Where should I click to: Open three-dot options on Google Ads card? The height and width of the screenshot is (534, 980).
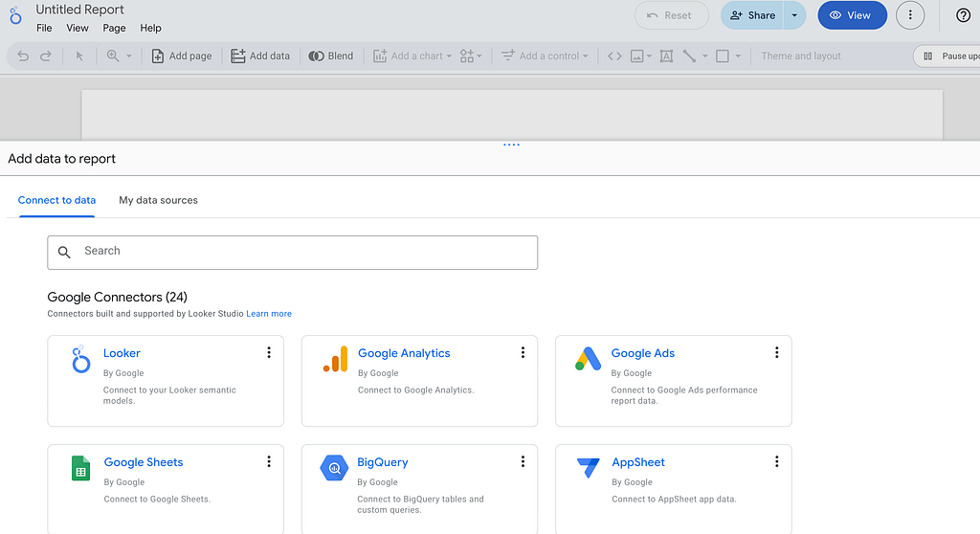pos(776,352)
